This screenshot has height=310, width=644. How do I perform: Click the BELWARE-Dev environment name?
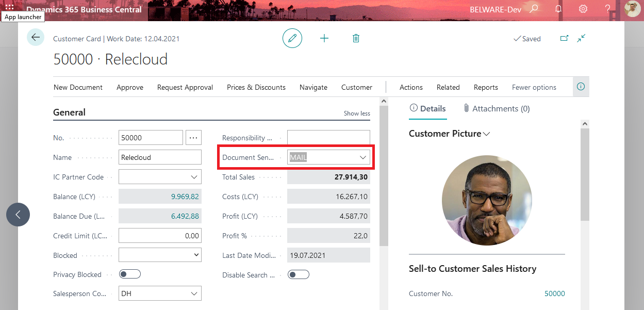click(x=496, y=9)
